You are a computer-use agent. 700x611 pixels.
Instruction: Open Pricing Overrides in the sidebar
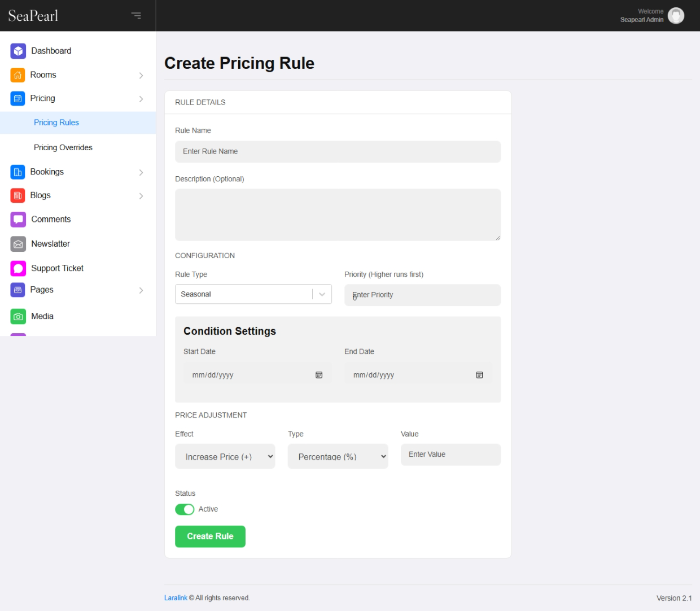[63, 148]
